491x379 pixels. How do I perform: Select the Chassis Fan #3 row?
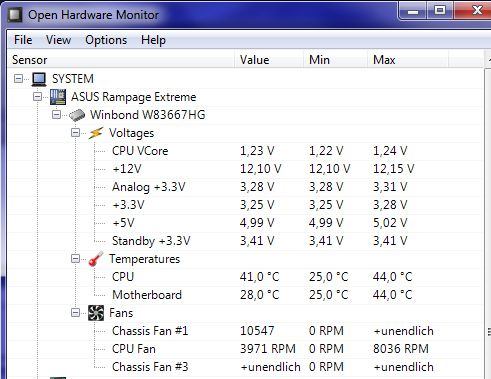click(245, 367)
